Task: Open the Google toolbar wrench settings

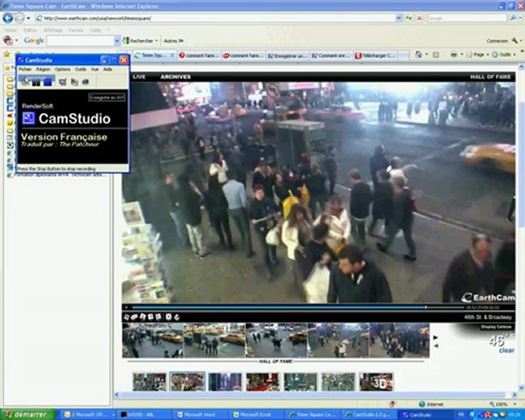Action: [514, 40]
